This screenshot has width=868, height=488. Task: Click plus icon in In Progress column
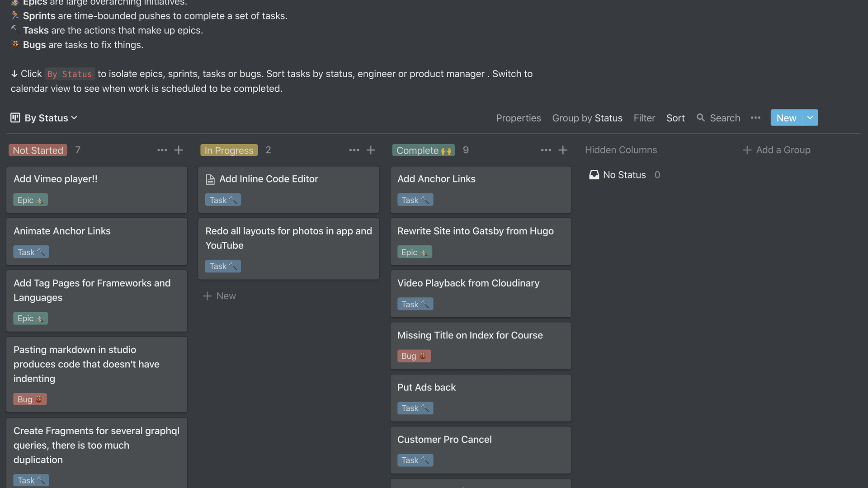point(371,150)
